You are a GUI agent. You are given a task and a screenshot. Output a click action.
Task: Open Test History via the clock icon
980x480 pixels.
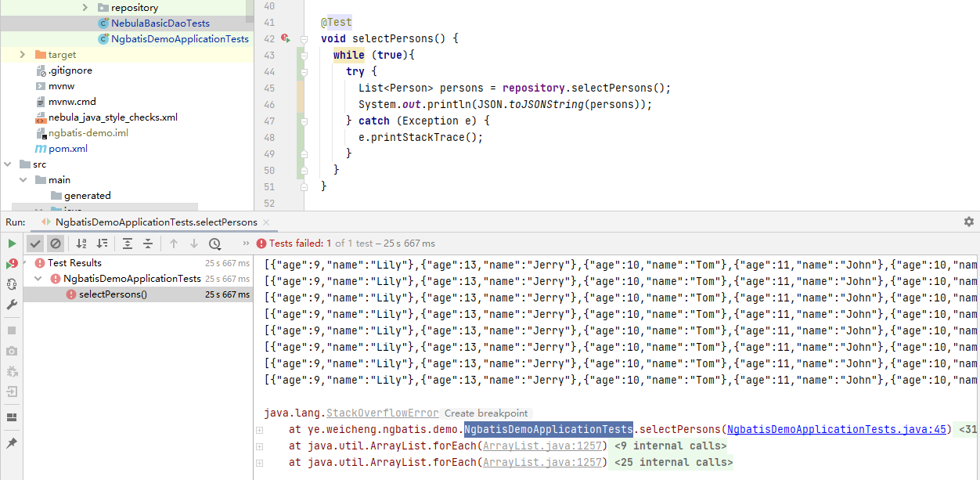214,244
